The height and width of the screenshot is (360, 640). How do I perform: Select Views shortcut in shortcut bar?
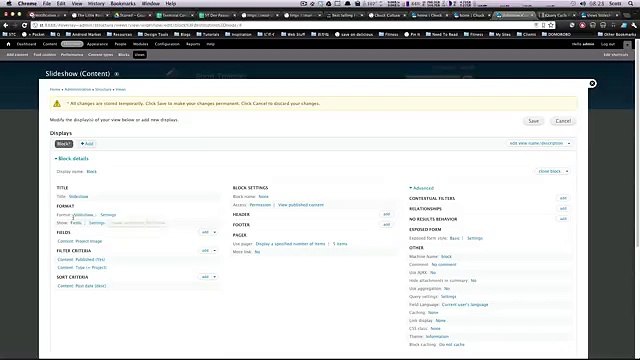click(x=140, y=54)
